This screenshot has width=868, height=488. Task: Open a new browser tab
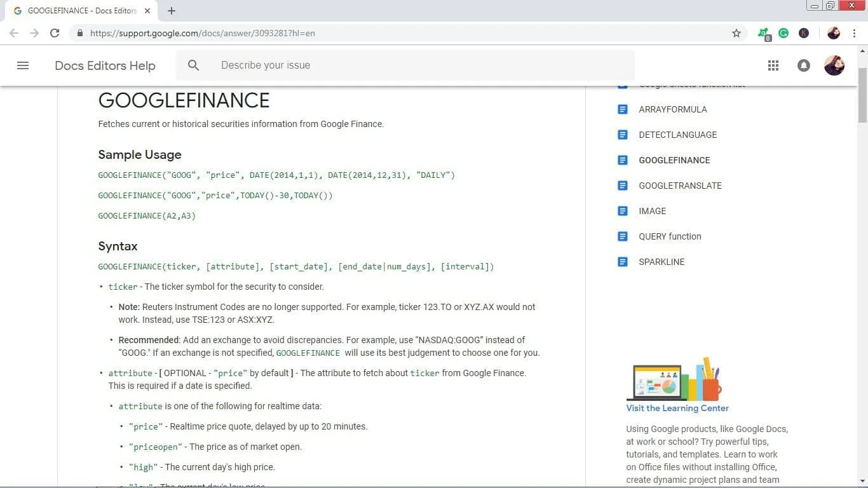pyautogui.click(x=172, y=11)
